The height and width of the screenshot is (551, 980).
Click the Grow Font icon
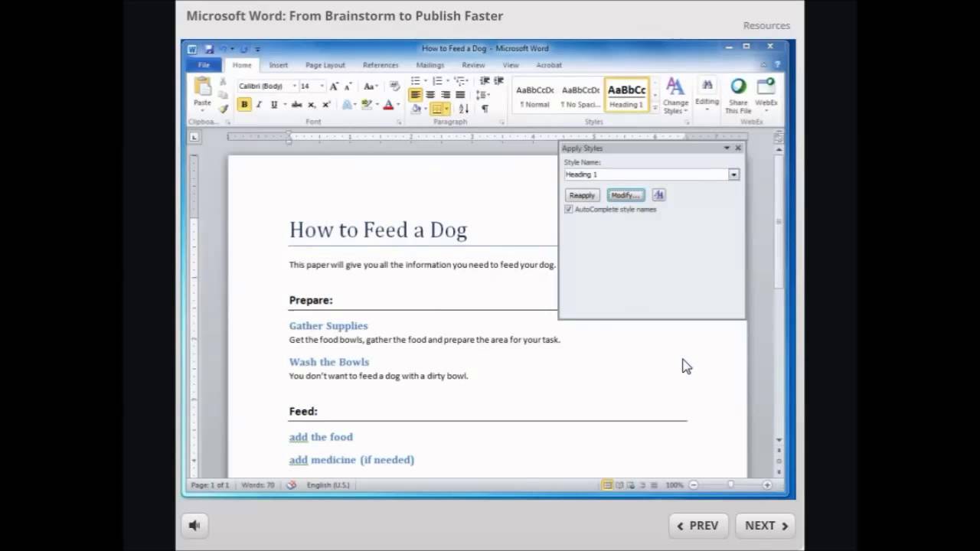click(x=334, y=86)
